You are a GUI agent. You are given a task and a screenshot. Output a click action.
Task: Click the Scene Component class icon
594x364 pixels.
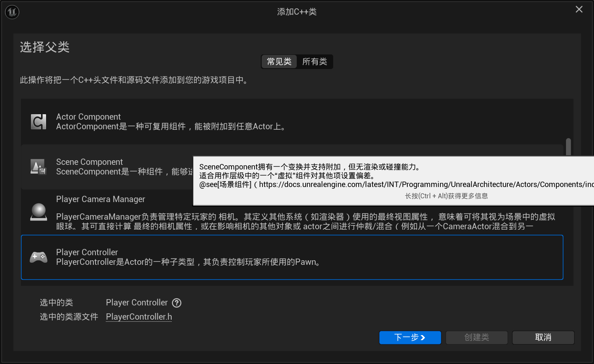(39, 167)
